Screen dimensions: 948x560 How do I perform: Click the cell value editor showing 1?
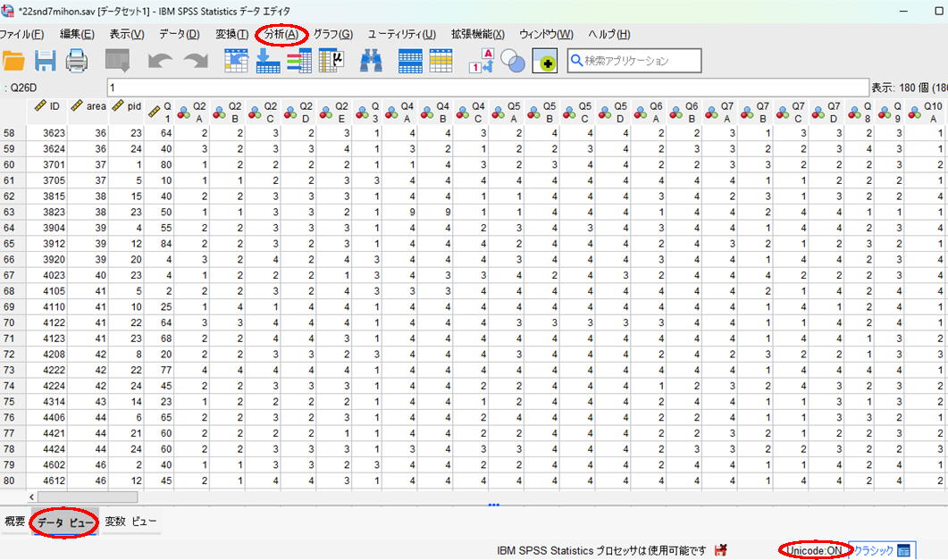click(x=488, y=88)
